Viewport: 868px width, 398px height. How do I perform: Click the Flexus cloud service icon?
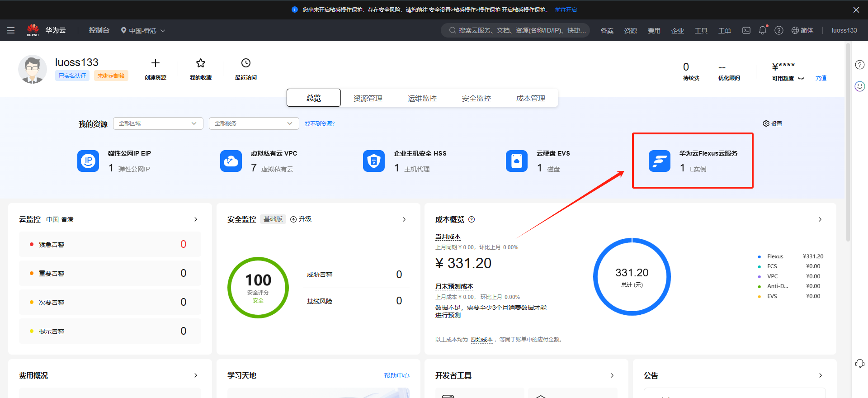point(659,161)
